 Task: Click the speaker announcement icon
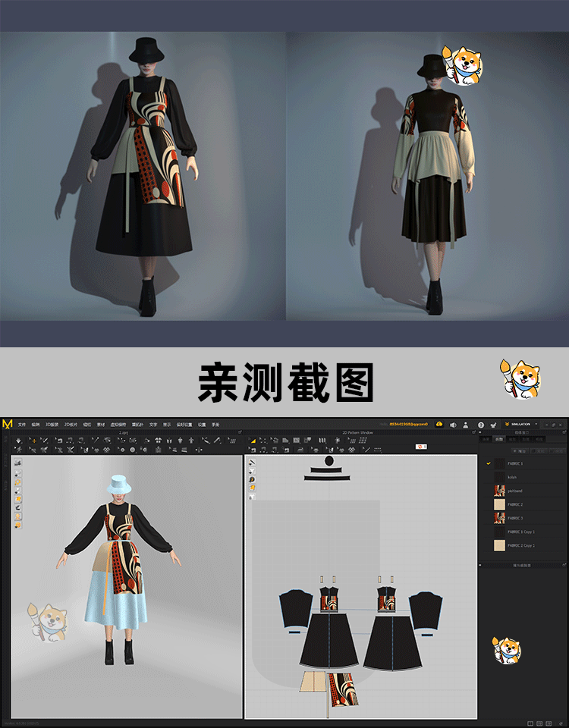tap(453, 425)
